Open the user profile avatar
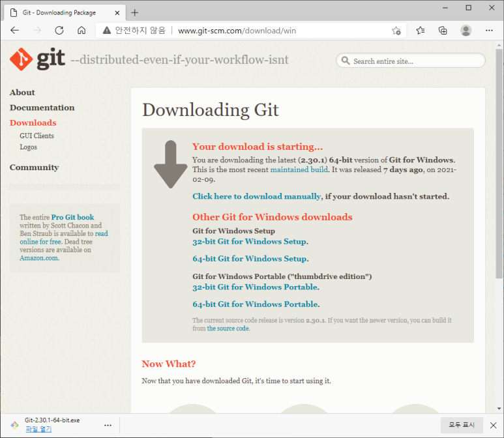 (x=466, y=31)
